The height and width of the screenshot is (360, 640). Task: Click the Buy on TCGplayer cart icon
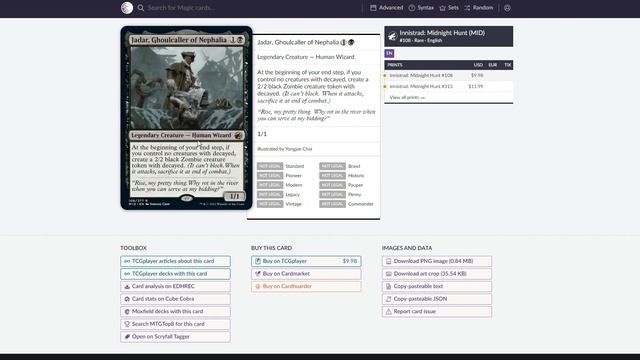click(x=258, y=261)
